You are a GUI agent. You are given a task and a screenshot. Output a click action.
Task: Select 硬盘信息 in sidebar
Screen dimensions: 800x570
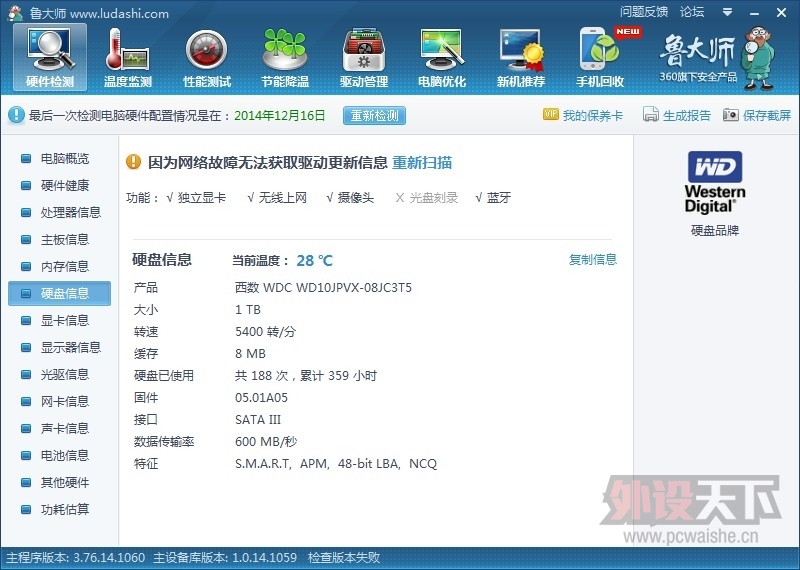[59, 293]
